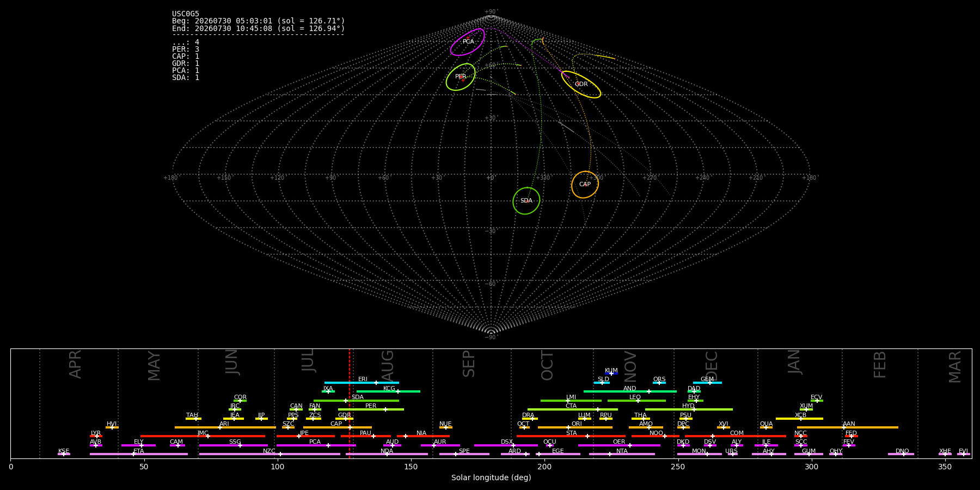Select the QUA shower marker in January
This screenshot has height=490, width=980.
tap(766, 427)
